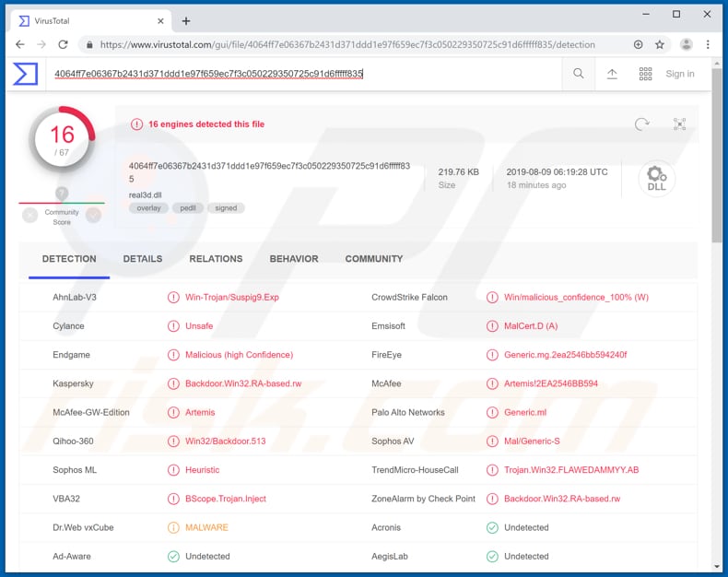Click BScope.Trojan.Inject detection text

(x=226, y=499)
